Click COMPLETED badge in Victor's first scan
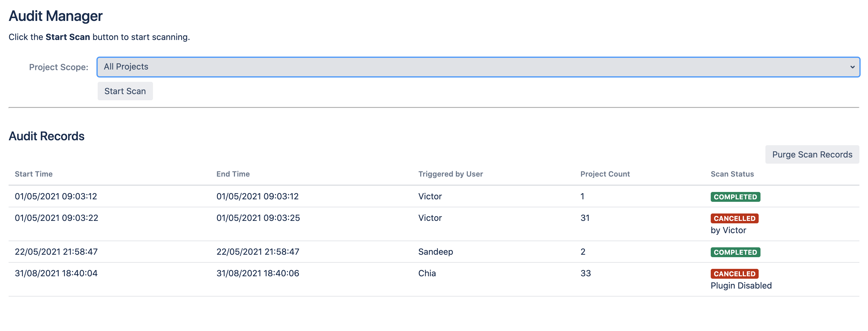 [735, 197]
